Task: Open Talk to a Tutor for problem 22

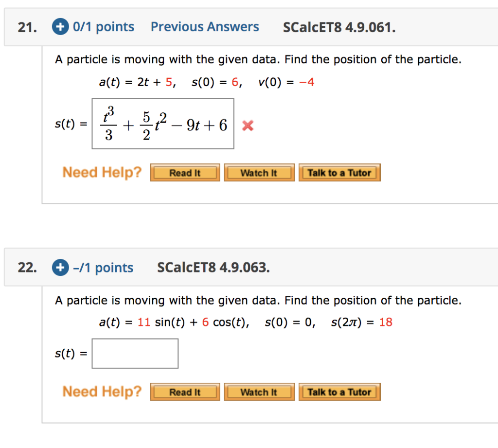Action: point(339,392)
